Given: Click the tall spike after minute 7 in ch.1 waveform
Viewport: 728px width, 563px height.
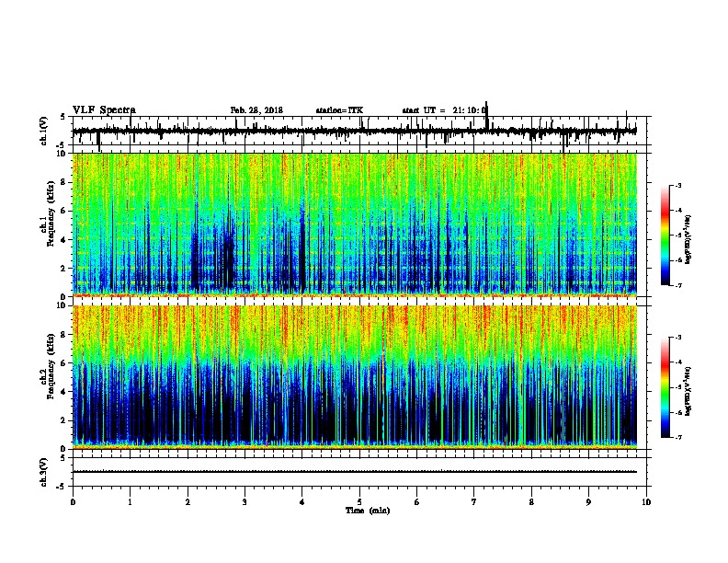Looking at the screenshot, I should click(x=486, y=116).
